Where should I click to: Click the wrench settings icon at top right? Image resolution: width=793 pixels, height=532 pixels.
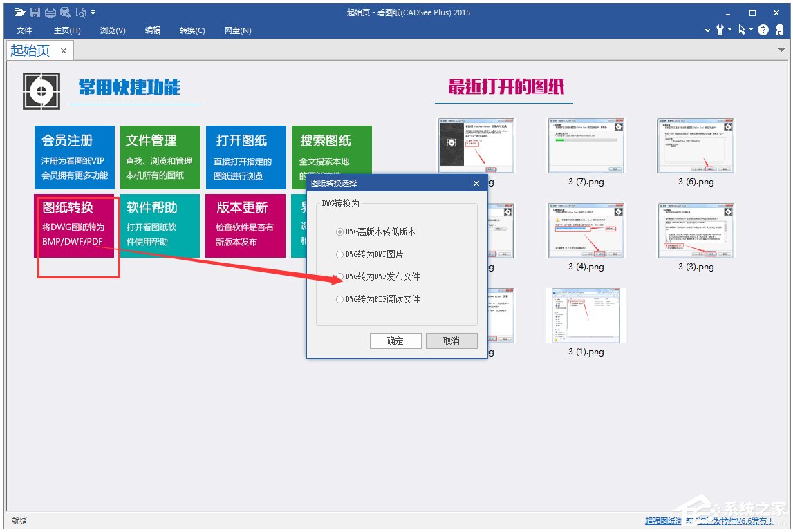[720, 30]
